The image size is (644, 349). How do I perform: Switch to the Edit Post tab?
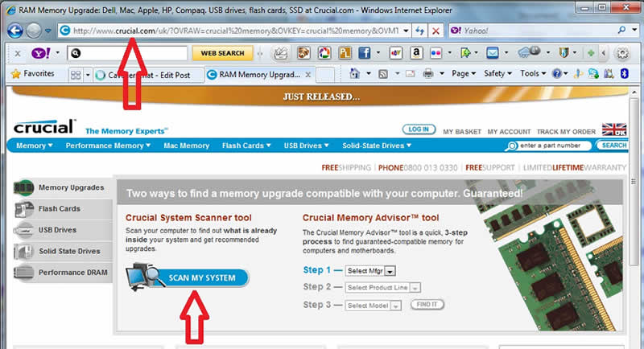tap(148, 75)
